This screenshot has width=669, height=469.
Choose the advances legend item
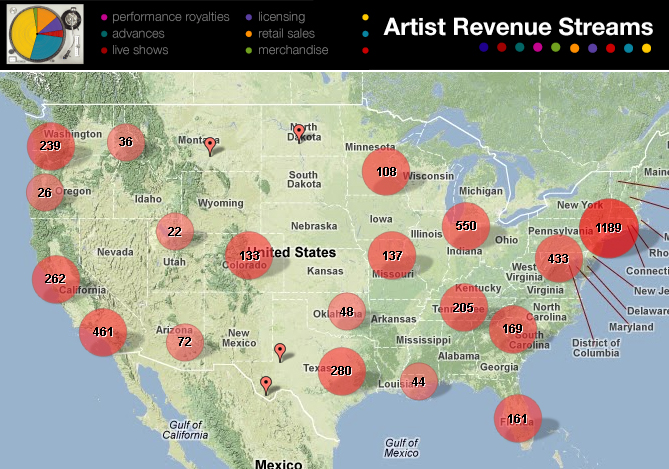pyautogui.click(x=133, y=34)
